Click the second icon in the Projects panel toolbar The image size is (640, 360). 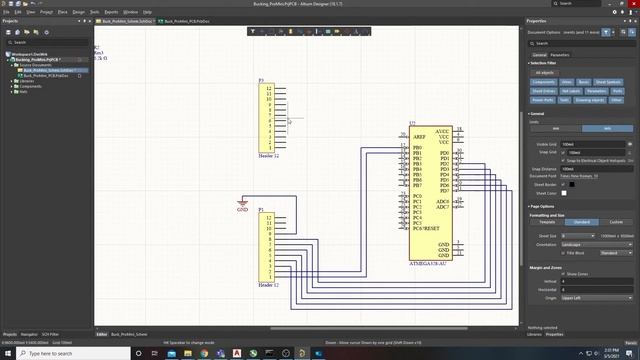pyautogui.click(x=18, y=32)
